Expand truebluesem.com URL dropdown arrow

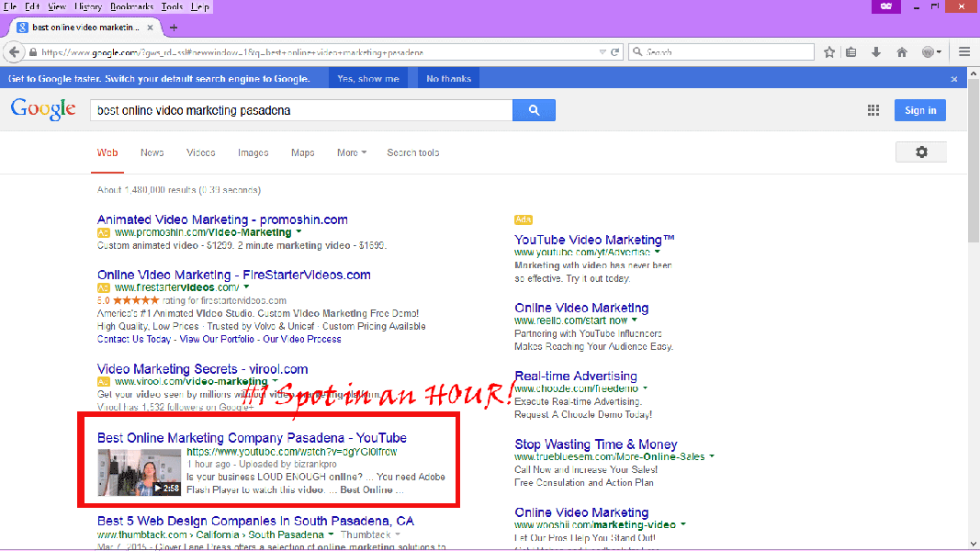(711, 456)
